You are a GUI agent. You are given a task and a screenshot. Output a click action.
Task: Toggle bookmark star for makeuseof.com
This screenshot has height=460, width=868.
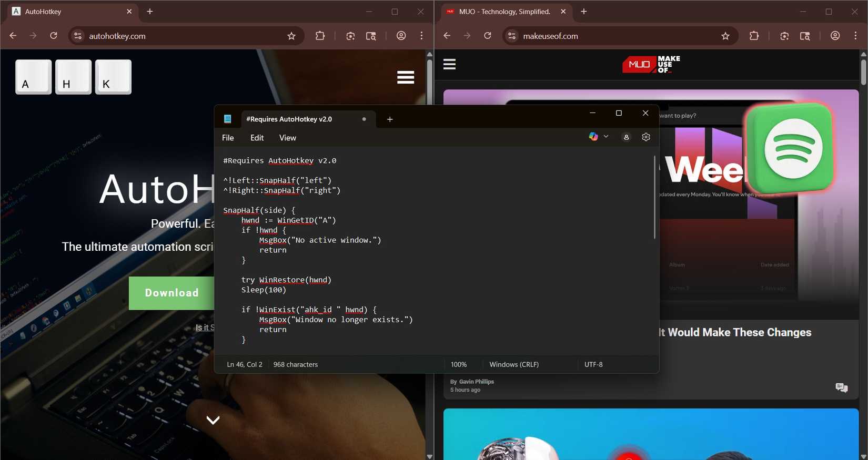click(x=725, y=36)
